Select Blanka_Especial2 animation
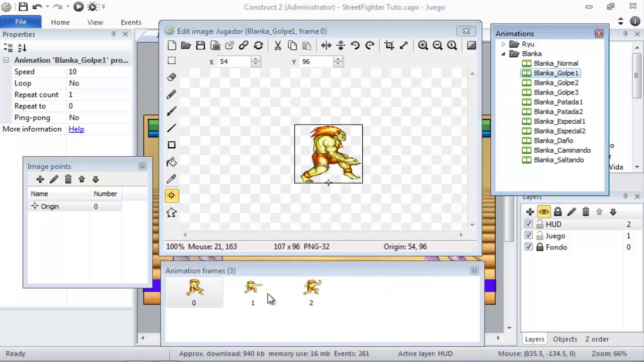 coord(559,131)
